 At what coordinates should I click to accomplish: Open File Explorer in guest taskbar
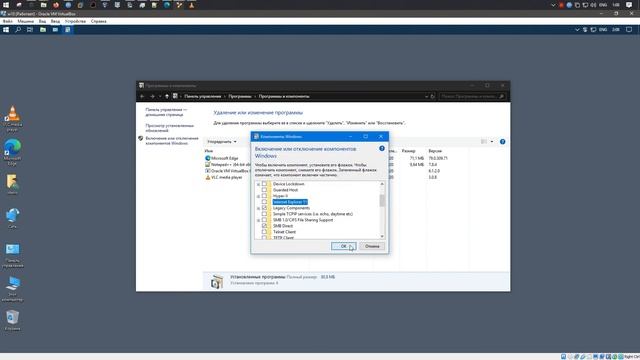point(43,29)
